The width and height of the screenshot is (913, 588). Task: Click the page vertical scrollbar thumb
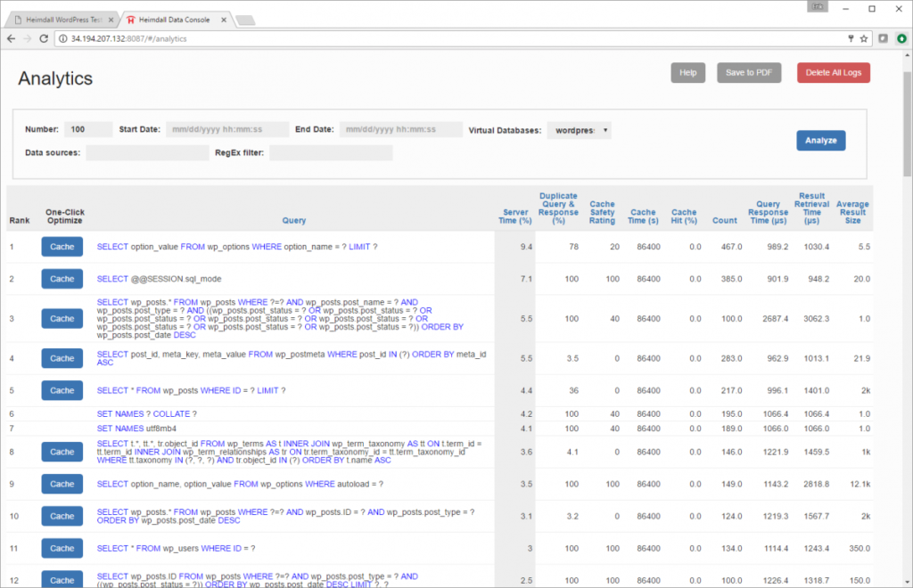[x=907, y=123]
